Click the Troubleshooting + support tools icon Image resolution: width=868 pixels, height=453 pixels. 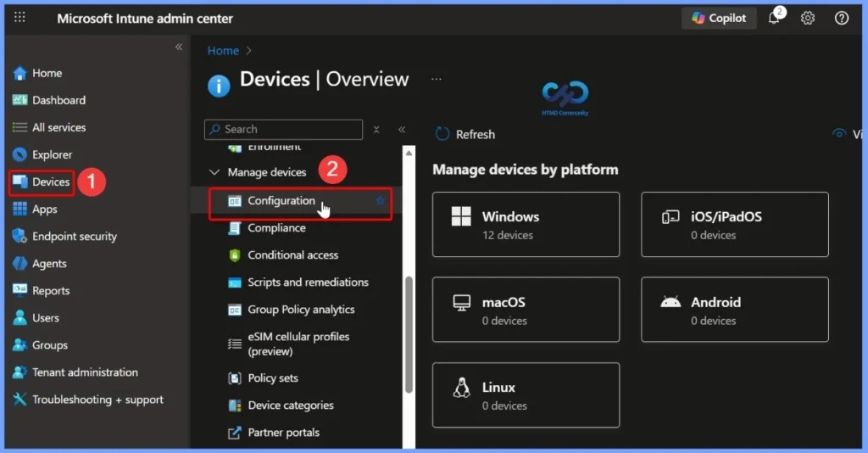point(20,400)
